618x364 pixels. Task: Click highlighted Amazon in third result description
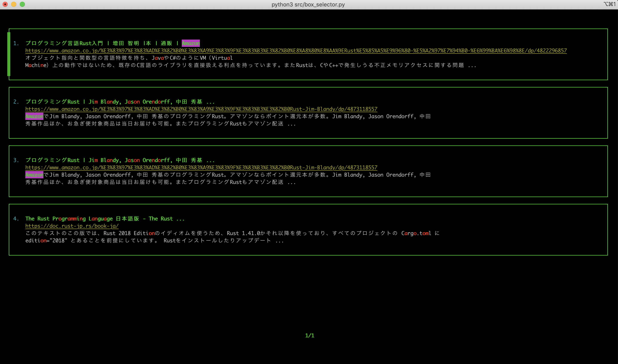[34, 175]
